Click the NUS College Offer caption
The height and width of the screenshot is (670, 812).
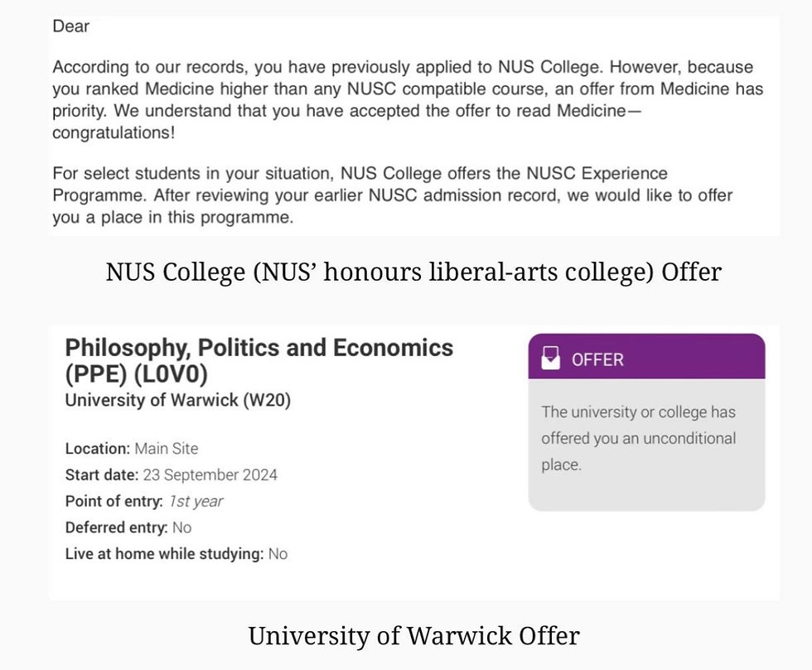click(413, 272)
